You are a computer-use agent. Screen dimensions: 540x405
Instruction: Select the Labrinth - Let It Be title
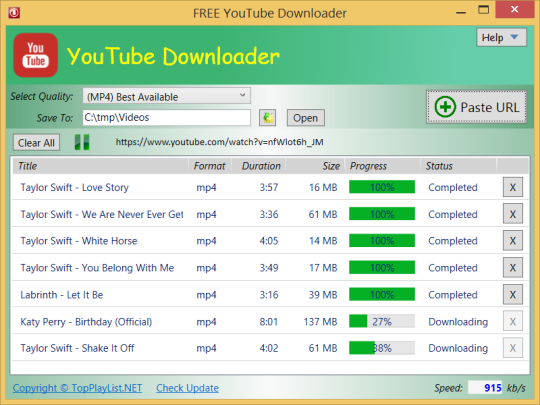click(x=62, y=295)
